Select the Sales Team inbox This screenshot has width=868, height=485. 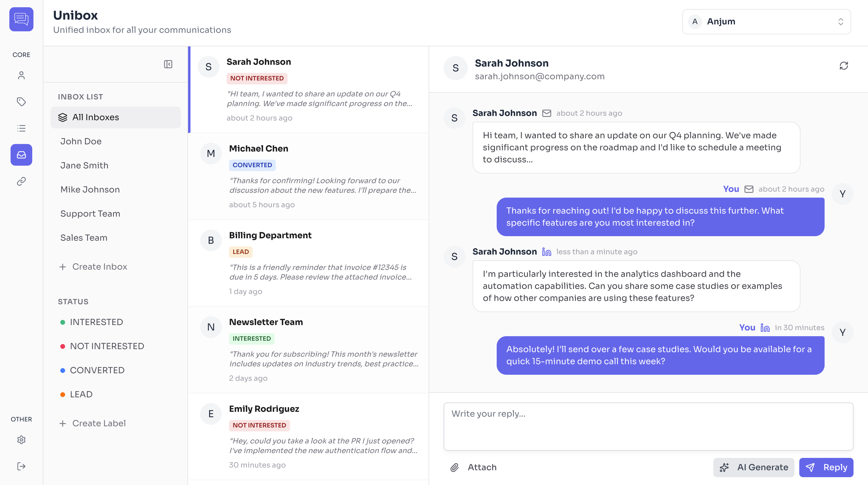84,237
